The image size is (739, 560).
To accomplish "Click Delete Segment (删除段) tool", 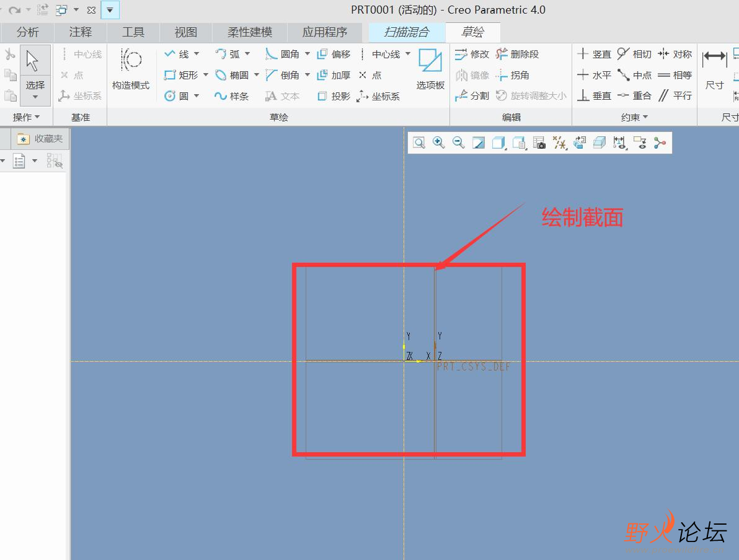I will [x=518, y=54].
